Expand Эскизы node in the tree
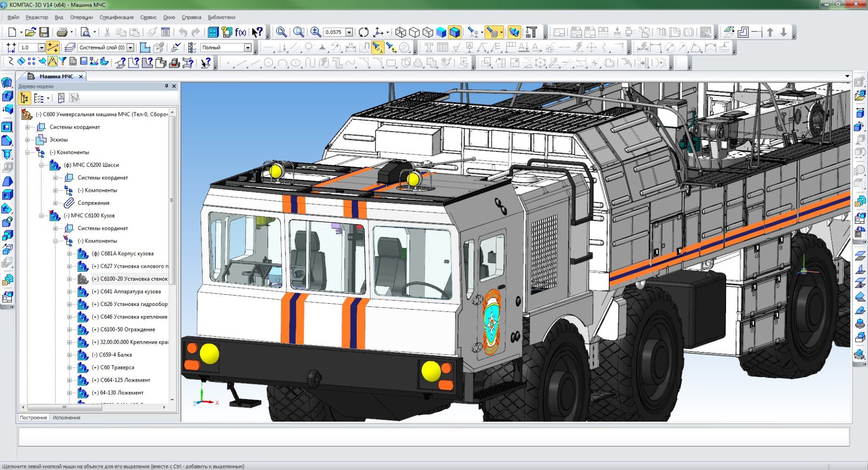Viewport: 868px width, 470px height. (x=27, y=140)
